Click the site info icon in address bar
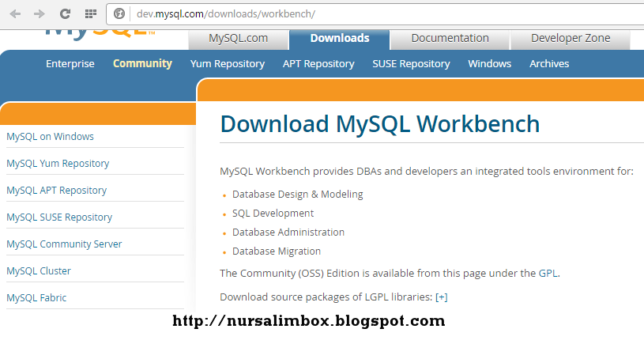Image resolution: width=644 pixels, height=344 pixels. pyautogui.click(x=119, y=14)
